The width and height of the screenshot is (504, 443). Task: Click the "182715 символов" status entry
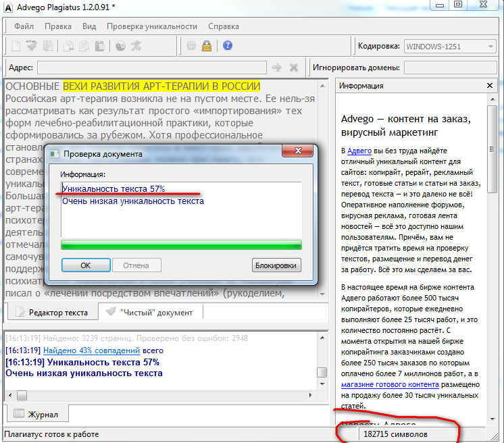(x=395, y=434)
